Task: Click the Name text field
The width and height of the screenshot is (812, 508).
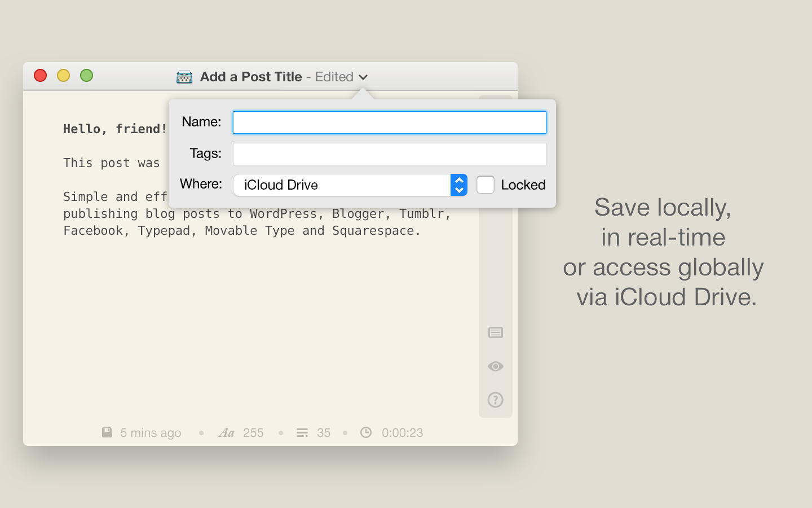Action: point(389,122)
